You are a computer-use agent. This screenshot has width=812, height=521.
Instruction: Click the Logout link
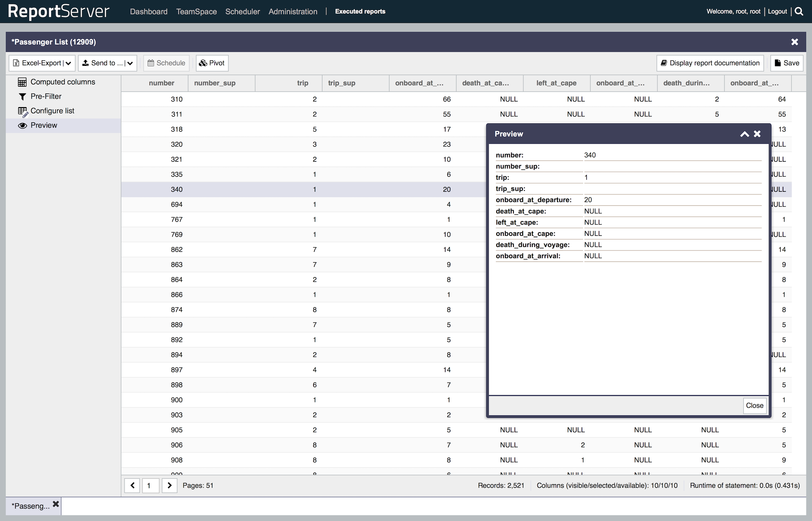tap(777, 11)
